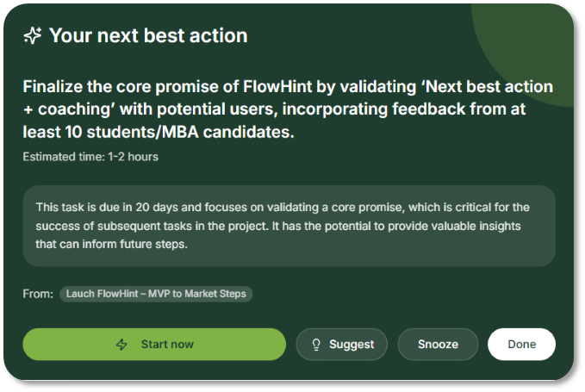
Task: Click the 'Start now' text label
Action: coord(167,345)
